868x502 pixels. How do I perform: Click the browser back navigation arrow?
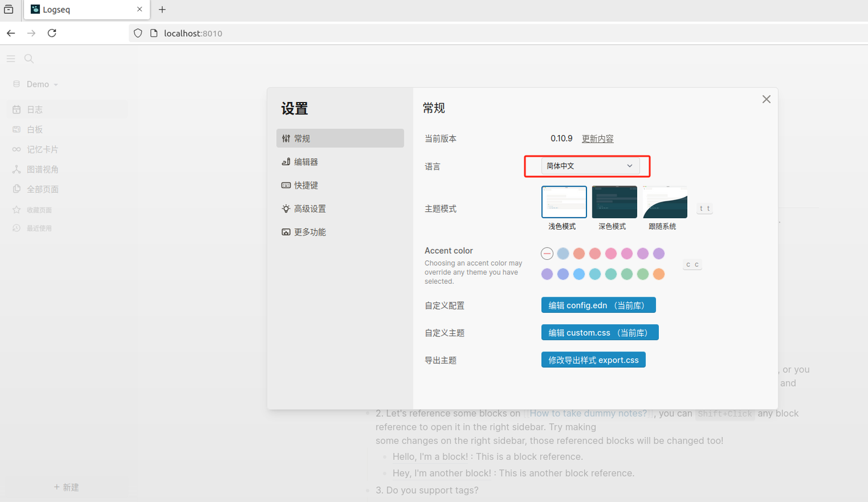(x=10, y=33)
